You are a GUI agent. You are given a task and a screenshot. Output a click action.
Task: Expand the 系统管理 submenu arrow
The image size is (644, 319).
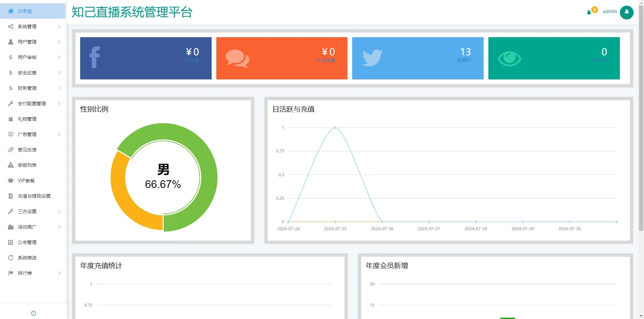coord(59,26)
